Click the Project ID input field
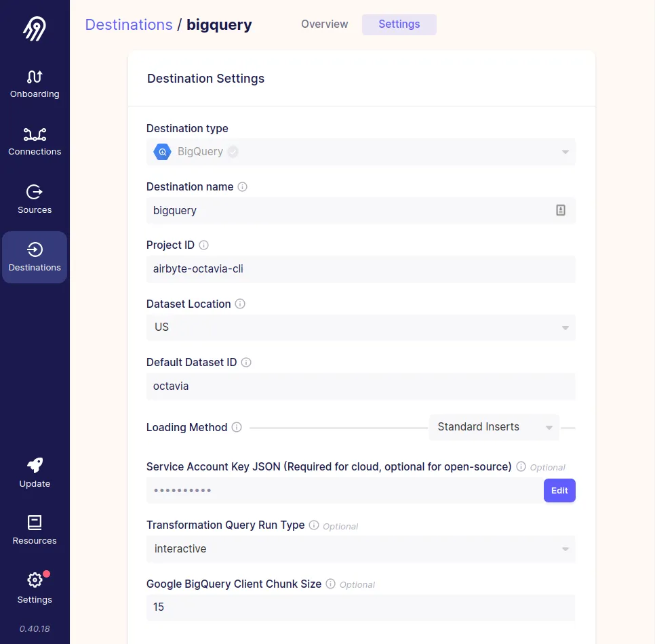This screenshot has width=655, height=644. (361, 268)
